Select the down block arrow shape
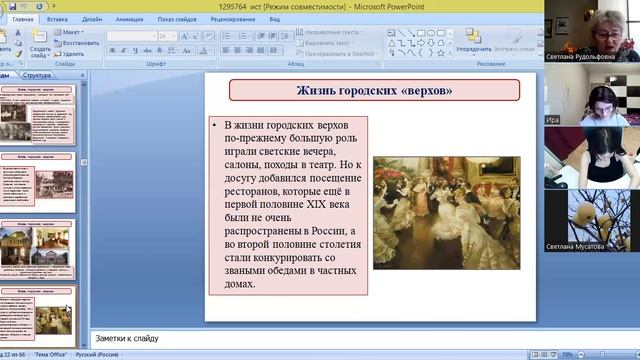This screenshot has height=360, width=640. (x=431, y=43)
